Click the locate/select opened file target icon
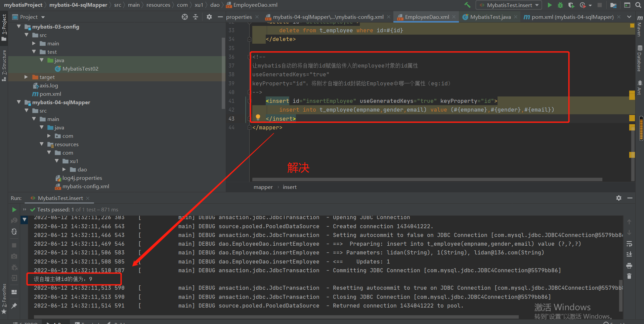 185,17
